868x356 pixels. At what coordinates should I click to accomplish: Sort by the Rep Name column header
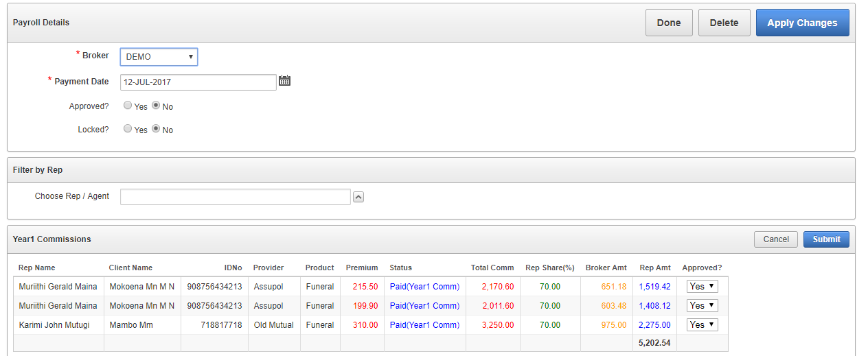(36, 268)
